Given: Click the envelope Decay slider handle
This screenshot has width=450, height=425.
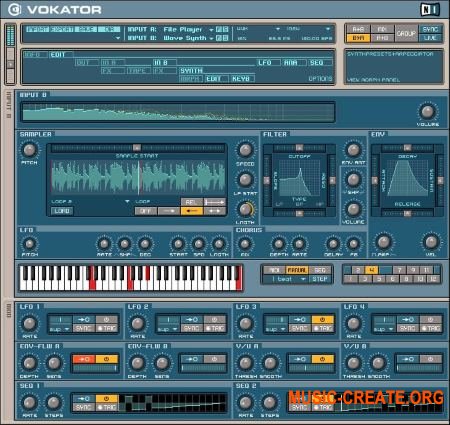Looking at the screenshot, I should point(407,148).
